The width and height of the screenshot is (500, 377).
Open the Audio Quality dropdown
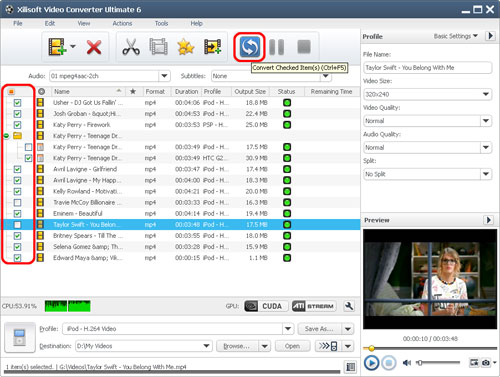(486, 147)
